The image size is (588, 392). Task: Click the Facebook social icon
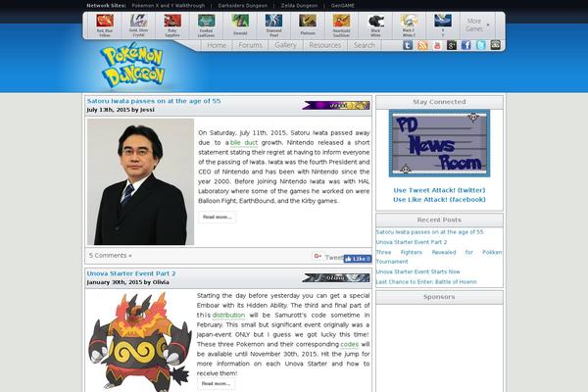tap(466, 45)
